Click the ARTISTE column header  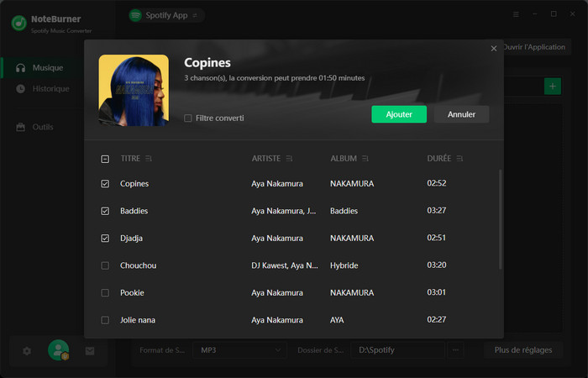coord(266,159)
